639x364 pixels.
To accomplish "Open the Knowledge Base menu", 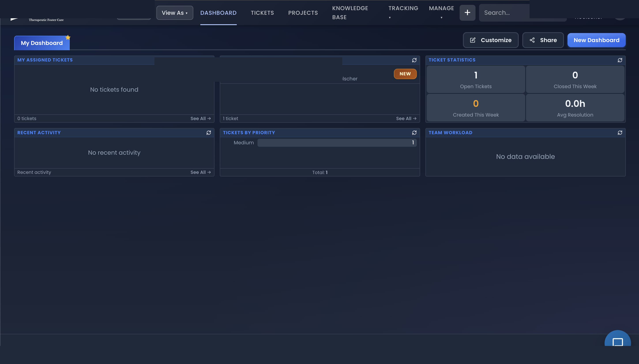I will (350, 13).
